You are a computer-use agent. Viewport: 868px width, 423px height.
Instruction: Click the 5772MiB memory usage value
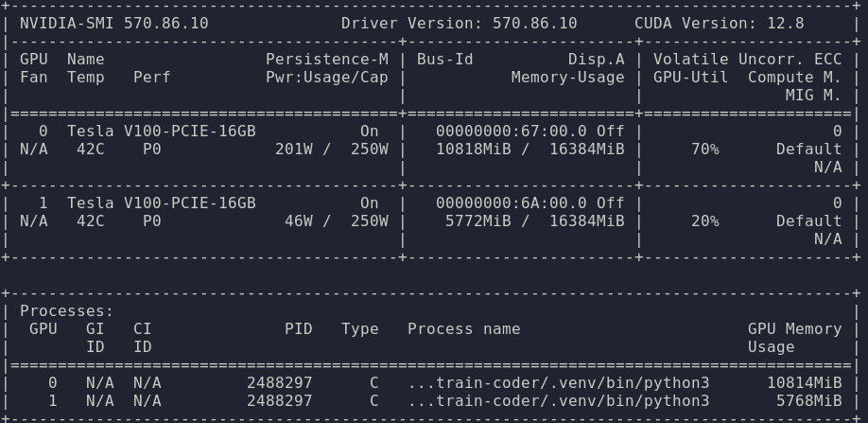(x=478, y=221)
